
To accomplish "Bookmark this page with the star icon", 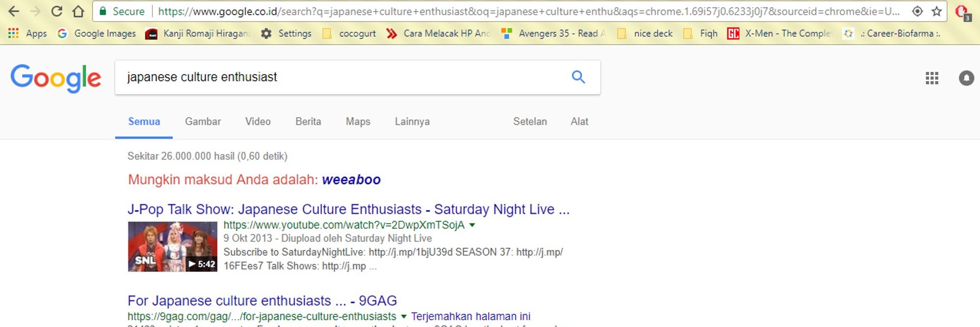I will [937, 11].
